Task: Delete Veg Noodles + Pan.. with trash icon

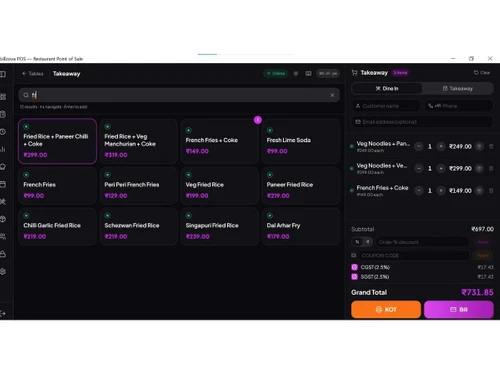Action: coord(491,146)
